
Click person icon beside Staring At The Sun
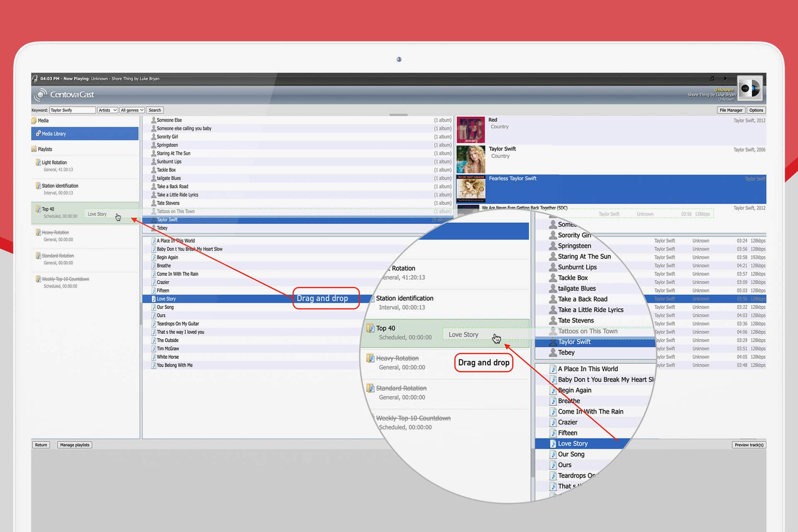153,153
